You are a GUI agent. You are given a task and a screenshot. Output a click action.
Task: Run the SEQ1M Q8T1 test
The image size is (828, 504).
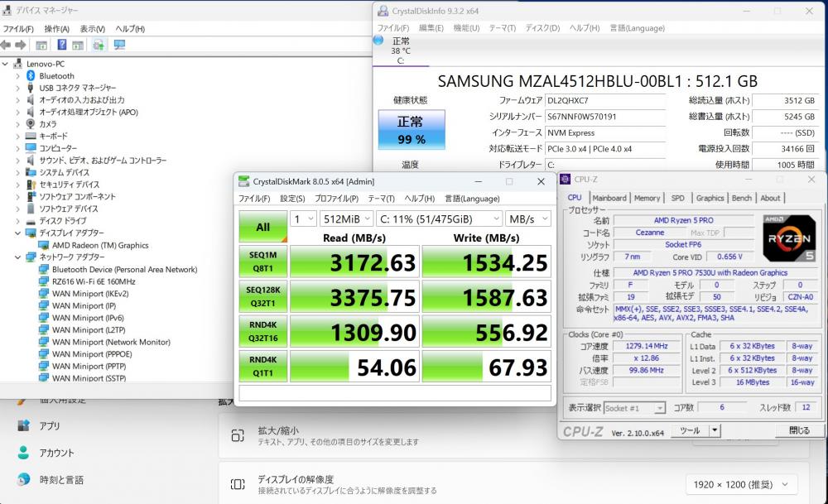click(x=263, y=262)
